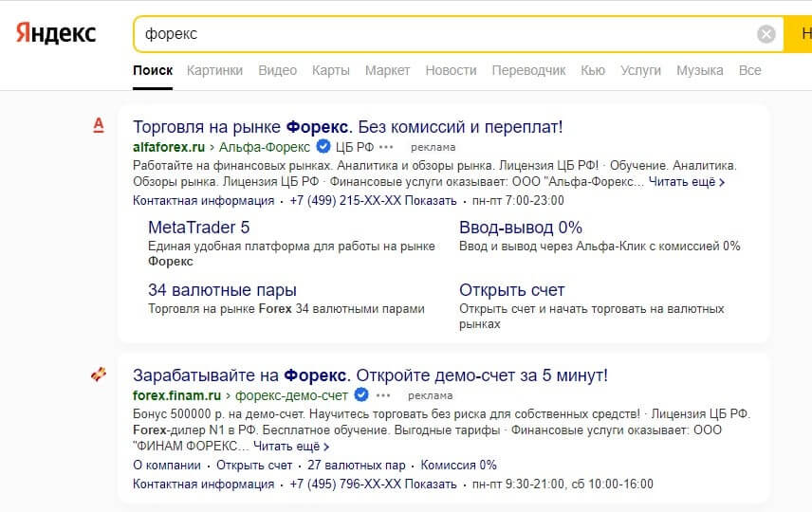Open the 'Торговля на рынке Форекс' ad title
812x512 pixels.
click(x=347, y=127)
